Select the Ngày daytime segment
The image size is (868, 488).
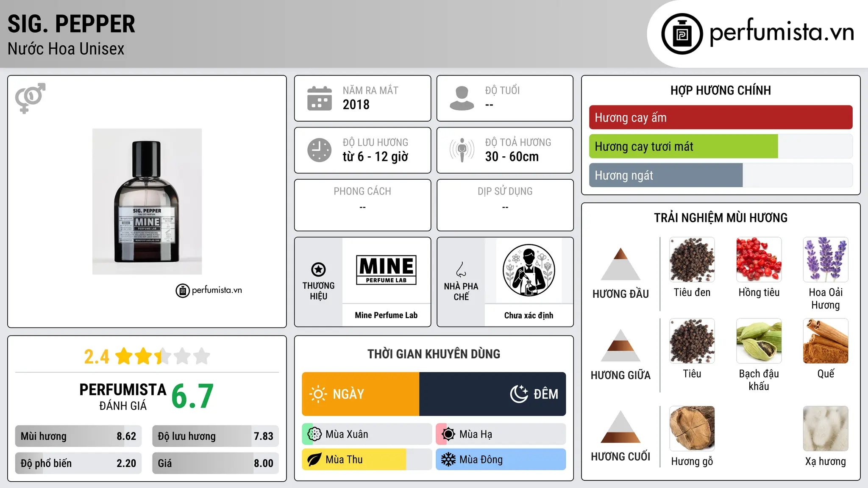click(x=361, y=394)
